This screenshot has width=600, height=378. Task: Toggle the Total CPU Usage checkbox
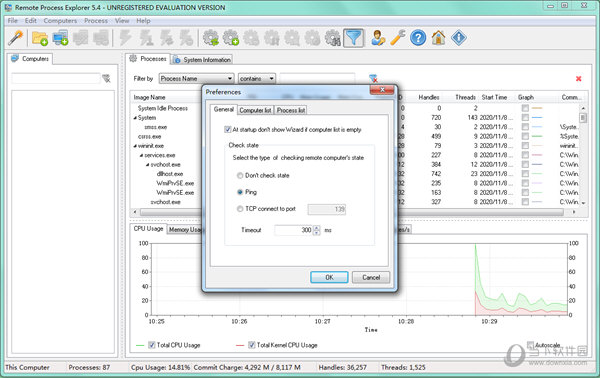(152, 345)
